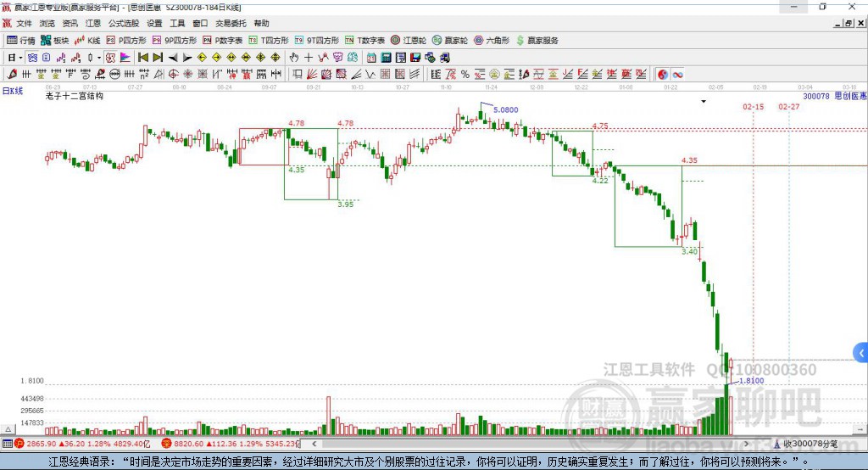Expand the blue side panel chevron
The height and width of the screenshot is (470, 868).
861,353
